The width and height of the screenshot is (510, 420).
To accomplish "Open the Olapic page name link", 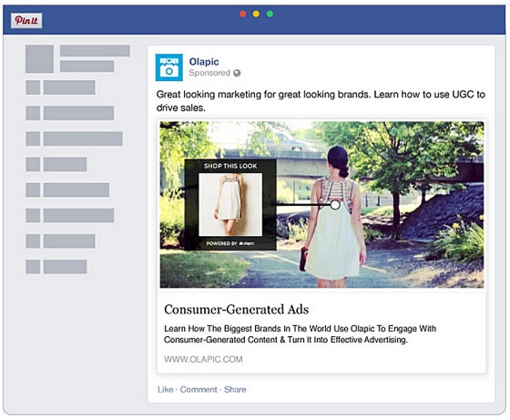I will coord(204,61).
